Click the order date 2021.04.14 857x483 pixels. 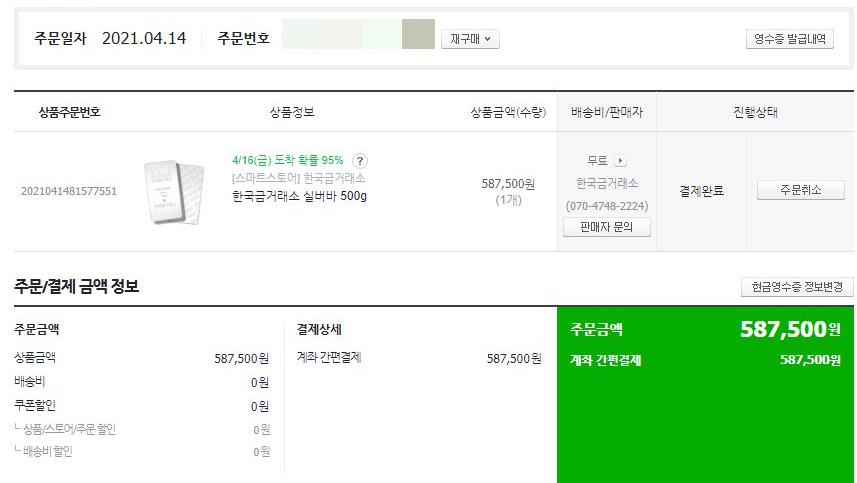144,38
